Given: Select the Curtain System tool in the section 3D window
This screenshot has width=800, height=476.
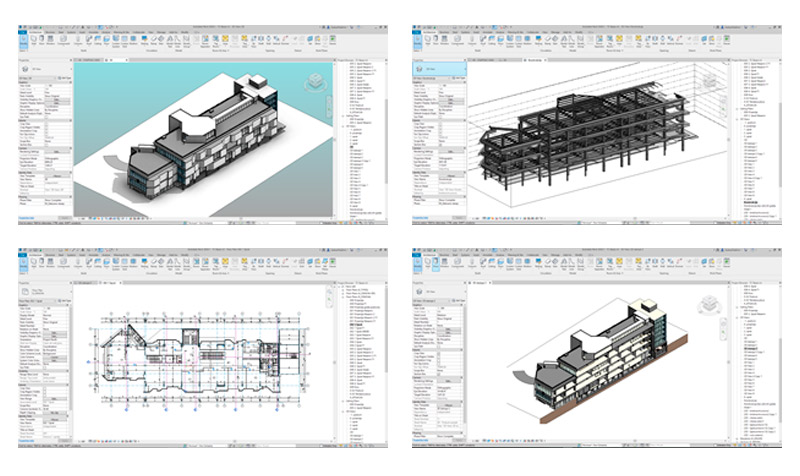Looking at the screenshot, I should [x=510, y=264].
